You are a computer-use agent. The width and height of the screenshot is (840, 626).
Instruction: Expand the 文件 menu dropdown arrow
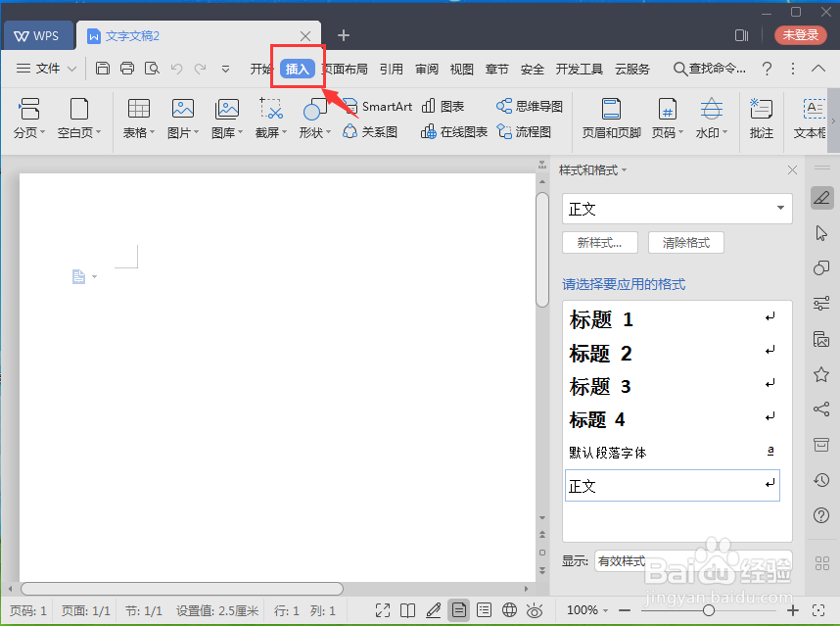[71, 69]
